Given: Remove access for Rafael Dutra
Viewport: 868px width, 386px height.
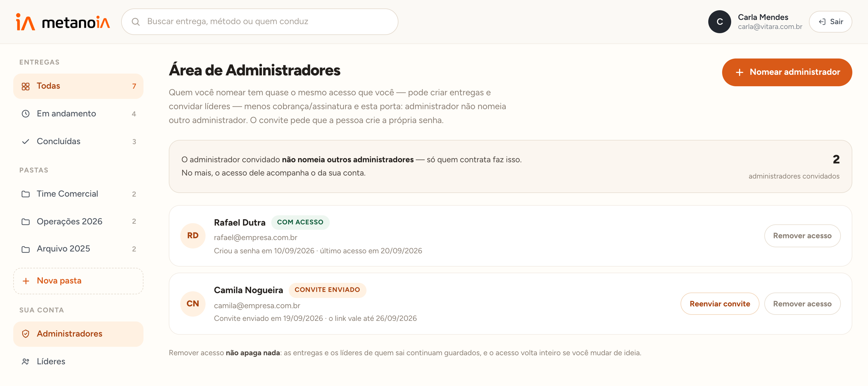Looking at the screenshot, I should point(802,236).
